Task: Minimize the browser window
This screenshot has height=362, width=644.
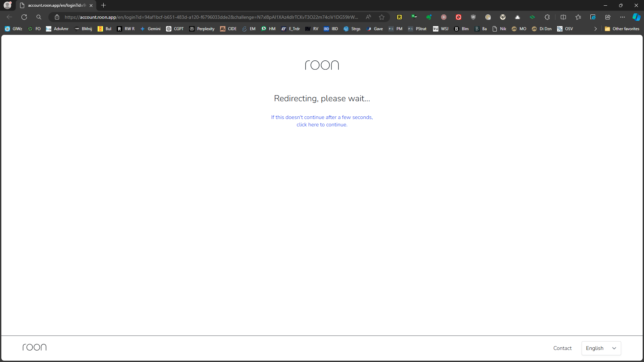Action: (605, 5)
